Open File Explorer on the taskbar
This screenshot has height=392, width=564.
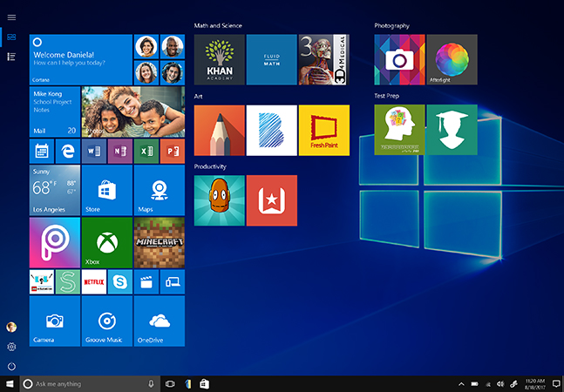tap(187, 384)
